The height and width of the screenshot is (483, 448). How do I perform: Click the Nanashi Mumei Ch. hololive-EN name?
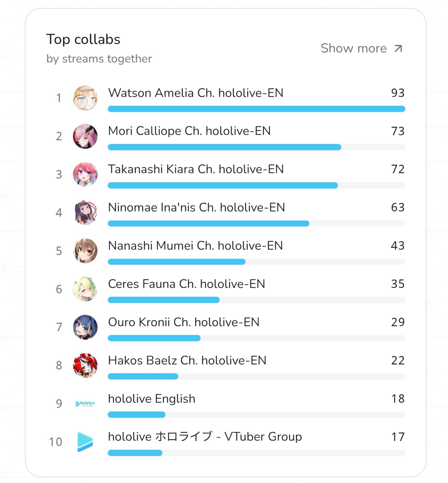[x=195, y=246]
